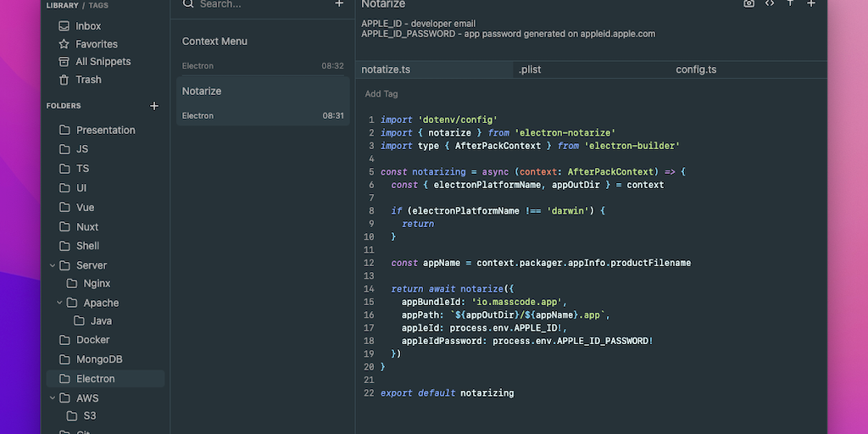Add a new folder with plus icon

coord(154,106)
